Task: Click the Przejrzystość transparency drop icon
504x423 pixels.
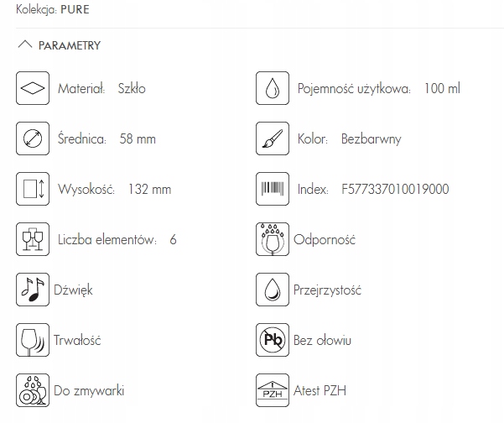Action: point(272,290)
